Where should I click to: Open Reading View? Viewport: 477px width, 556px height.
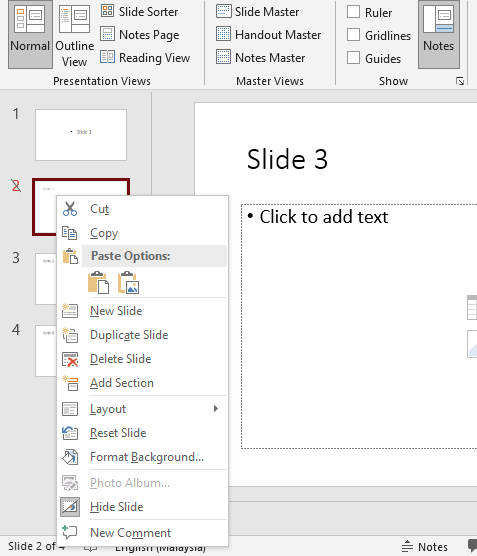click(145, 57)
